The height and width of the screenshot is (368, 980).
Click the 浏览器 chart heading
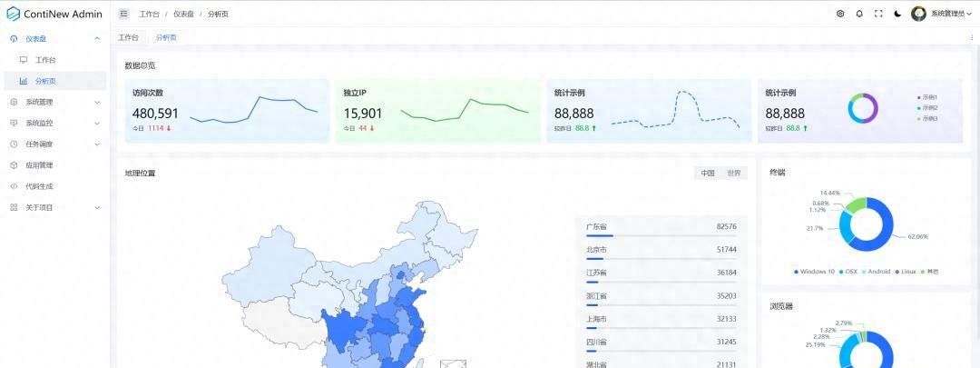781,307
